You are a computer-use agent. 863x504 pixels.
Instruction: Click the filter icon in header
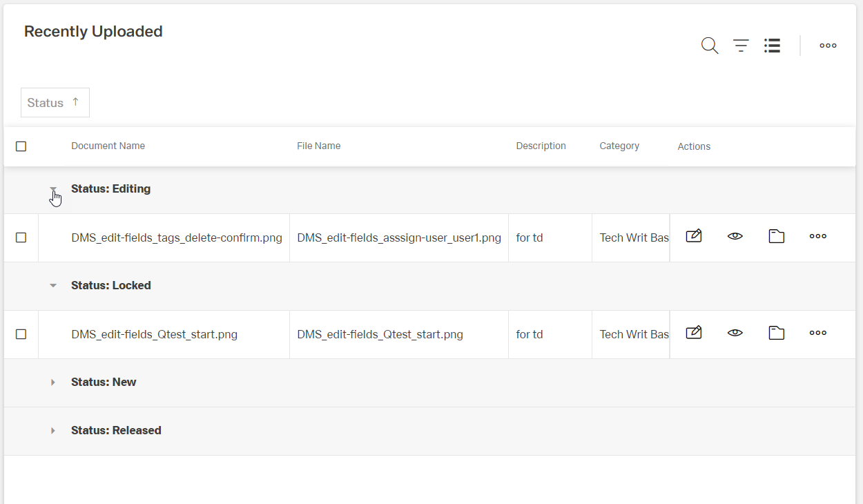(741, 46)
